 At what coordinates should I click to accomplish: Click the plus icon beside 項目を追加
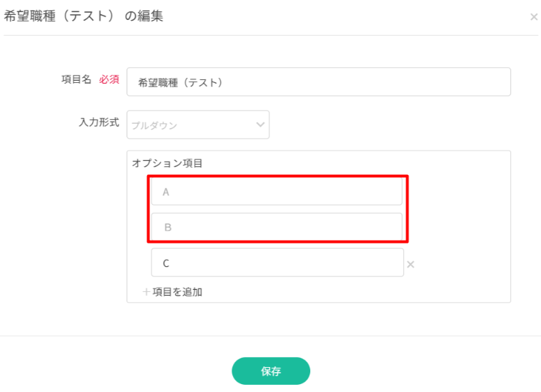[x=146, y=292]
